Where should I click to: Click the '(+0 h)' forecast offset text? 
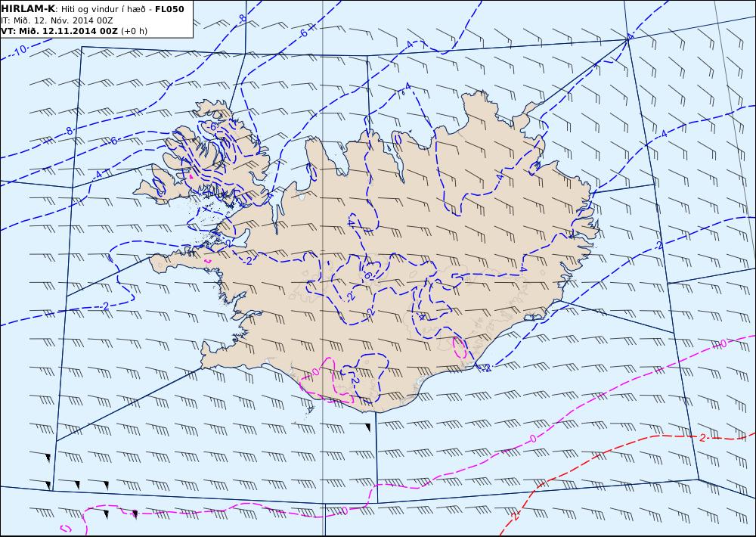[134, 31]
